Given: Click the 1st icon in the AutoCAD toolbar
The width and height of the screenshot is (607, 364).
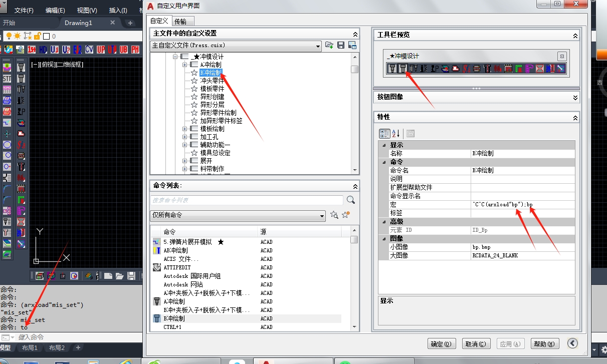Looking at the screenshot, I should click(x=32, y=50).
